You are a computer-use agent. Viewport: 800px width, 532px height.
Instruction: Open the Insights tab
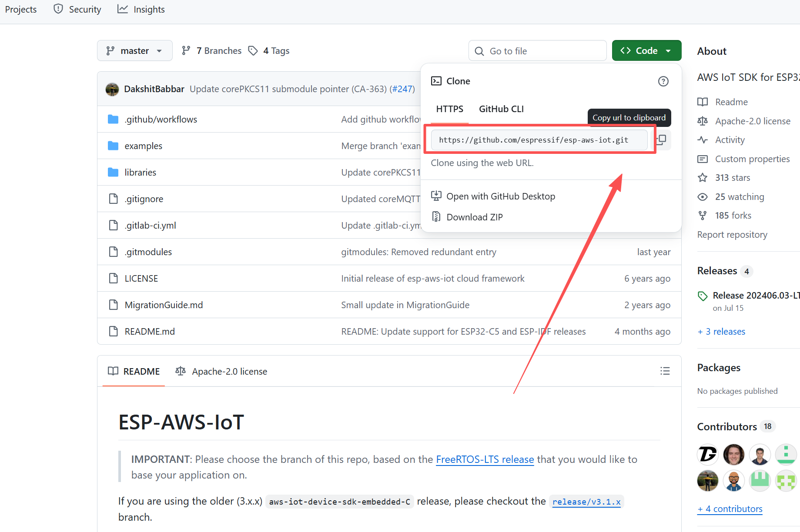(x=141, y=10)
